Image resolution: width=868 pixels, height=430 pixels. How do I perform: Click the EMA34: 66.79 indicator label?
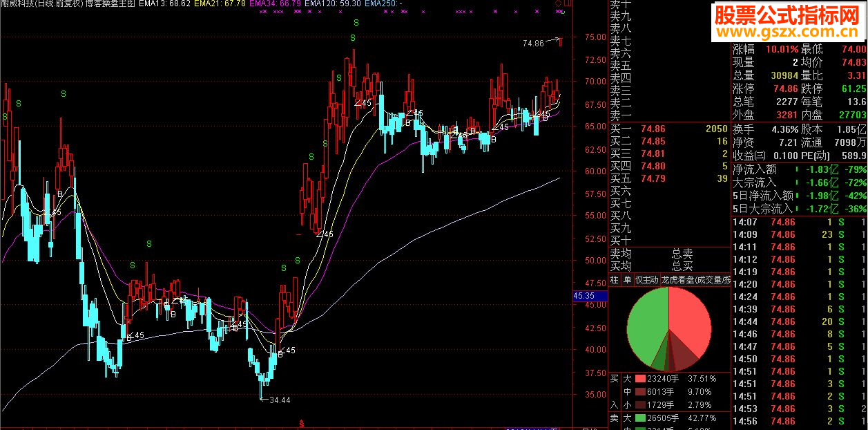275,4
